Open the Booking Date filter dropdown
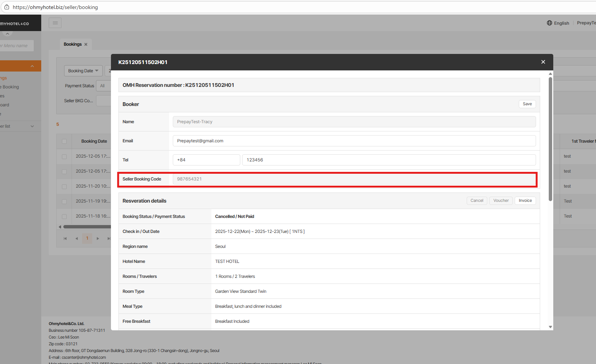Viewport: 596px width, 364px height. pos(83,71)
